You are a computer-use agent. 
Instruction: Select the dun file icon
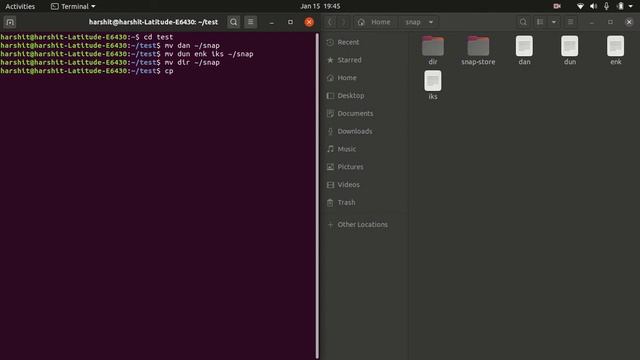coord(569,46)
